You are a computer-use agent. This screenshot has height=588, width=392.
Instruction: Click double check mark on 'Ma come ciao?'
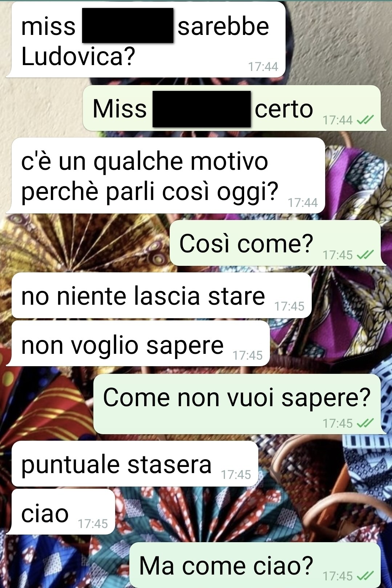pyautogui.click(x=365, y=576)
